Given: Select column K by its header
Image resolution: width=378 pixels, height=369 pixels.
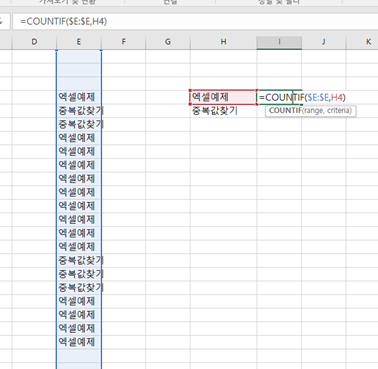Looking at the screenshot, I should 362,42.
